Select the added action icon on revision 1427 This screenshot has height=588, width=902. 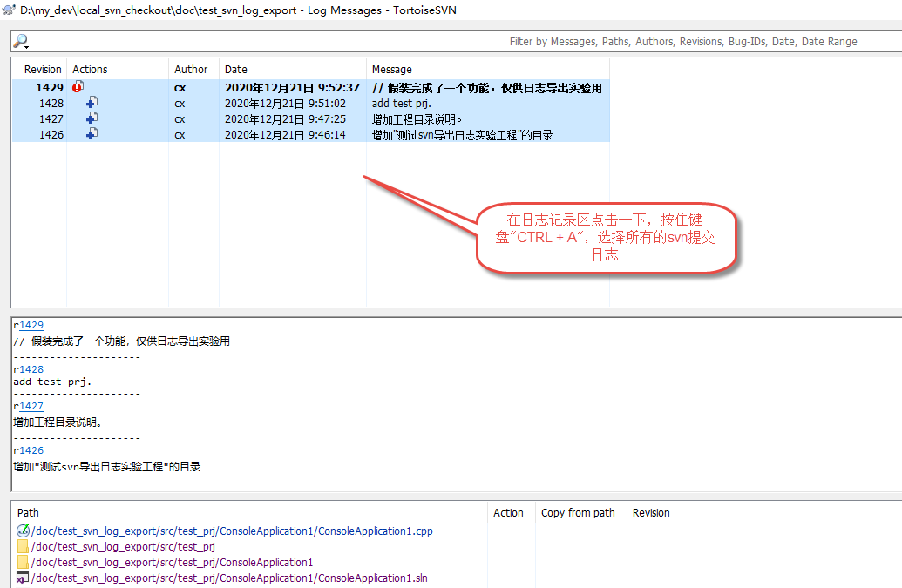pyautogui.click(x=92, y=118)
